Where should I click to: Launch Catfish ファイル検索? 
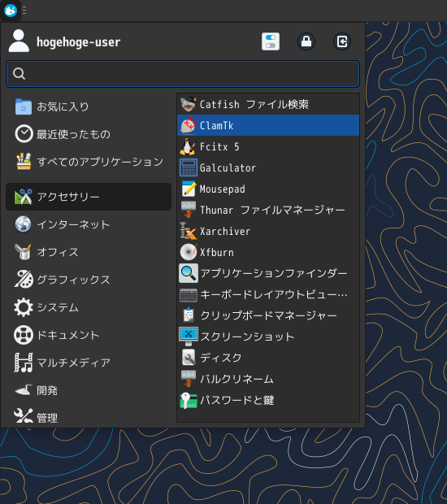coord(268,104)
